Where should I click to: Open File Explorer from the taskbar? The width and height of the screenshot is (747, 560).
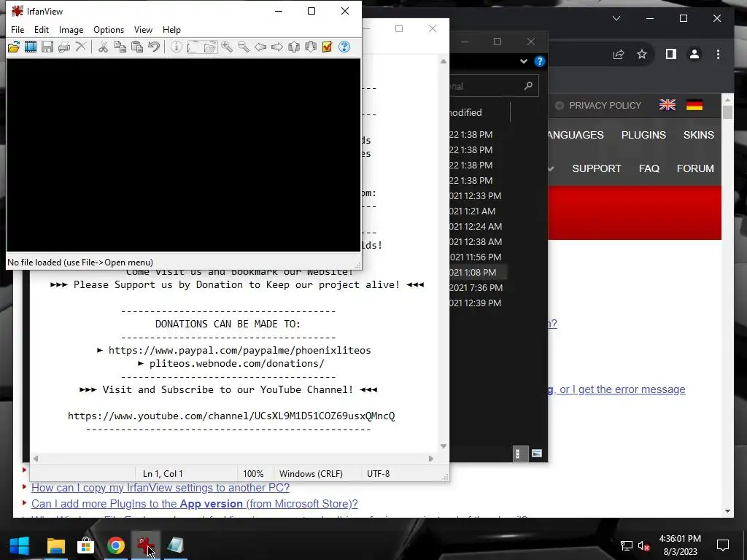pyautogui.click(x=55, y=545)
